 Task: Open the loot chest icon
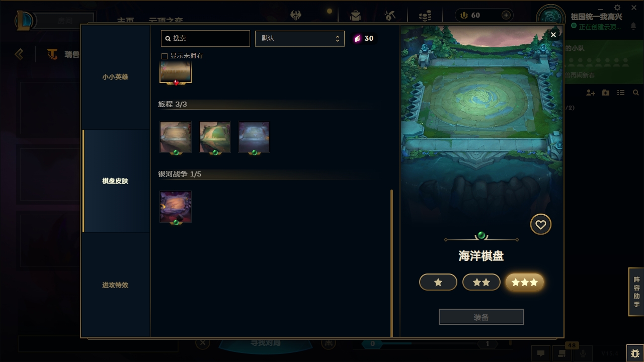pos(356,15)
